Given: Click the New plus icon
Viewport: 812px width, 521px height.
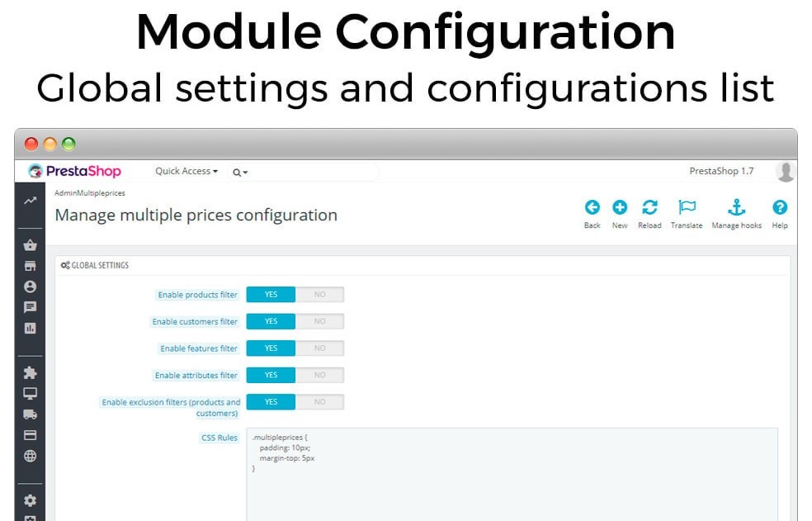Looking at the screenshot, I should click(x=620, y=208).
